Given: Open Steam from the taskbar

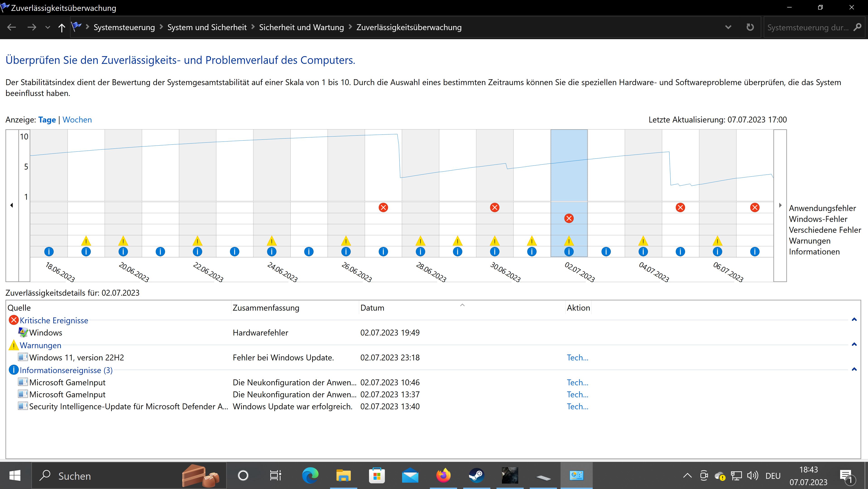Looking at the screenshot, I should pyautogui.click(x=477, y=475).
